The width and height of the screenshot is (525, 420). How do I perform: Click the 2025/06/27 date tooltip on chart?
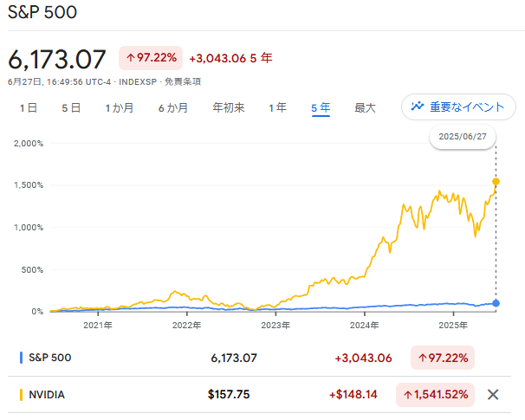tap(463, 137)
